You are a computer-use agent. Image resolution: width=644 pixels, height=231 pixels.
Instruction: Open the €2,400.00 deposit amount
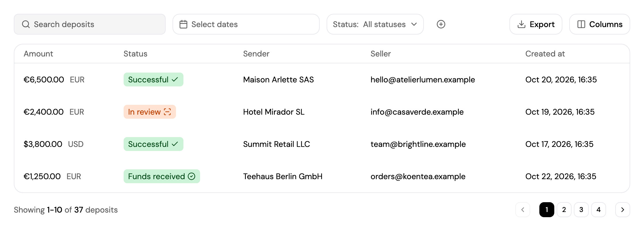43,112
